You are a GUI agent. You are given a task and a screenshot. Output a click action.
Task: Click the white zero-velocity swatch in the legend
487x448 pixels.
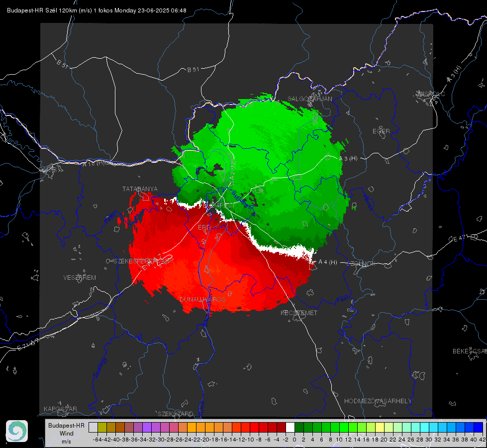click(290, 428)
